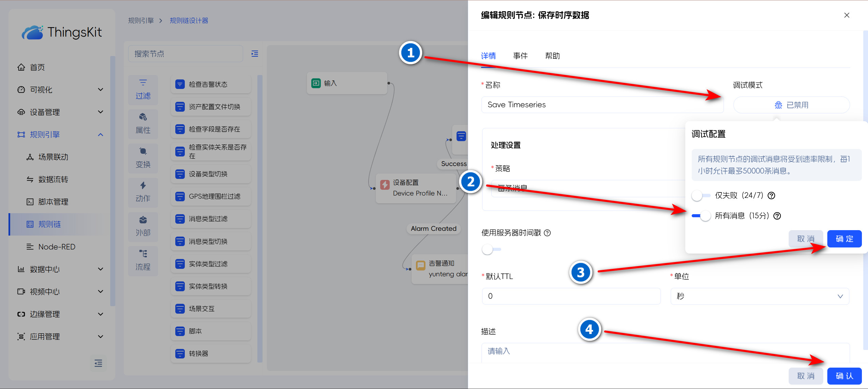Select the flow (流程) category icon
The width and height of the screenshot is (868, 389).
pos(143,254)
